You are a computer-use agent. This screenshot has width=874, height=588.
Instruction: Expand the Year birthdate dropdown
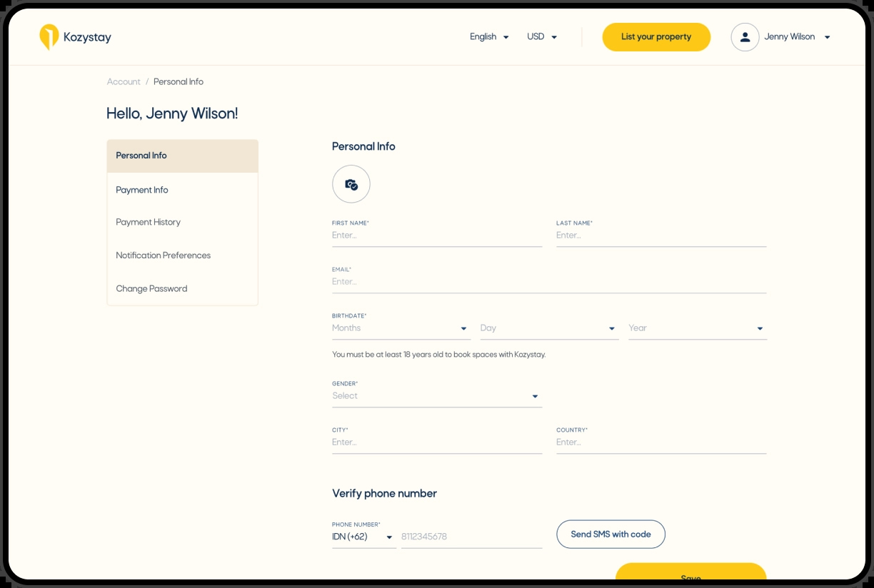point(698,328)
